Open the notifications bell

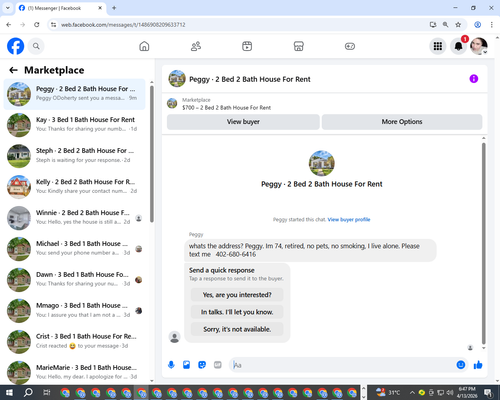pyautogui.click(x=459, y=46)
